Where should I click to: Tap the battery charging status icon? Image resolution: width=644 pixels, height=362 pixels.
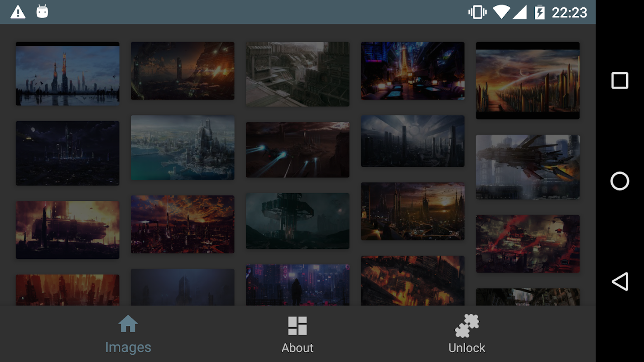539,12
